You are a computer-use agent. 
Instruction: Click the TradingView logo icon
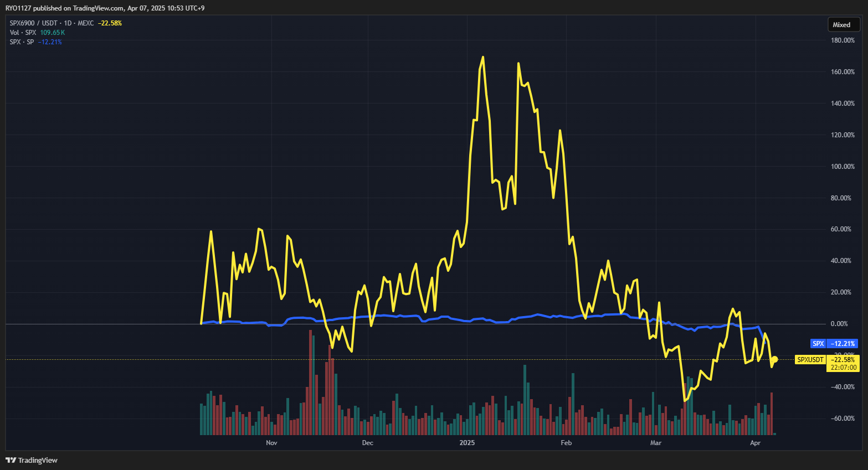click(x=11, y=460)
